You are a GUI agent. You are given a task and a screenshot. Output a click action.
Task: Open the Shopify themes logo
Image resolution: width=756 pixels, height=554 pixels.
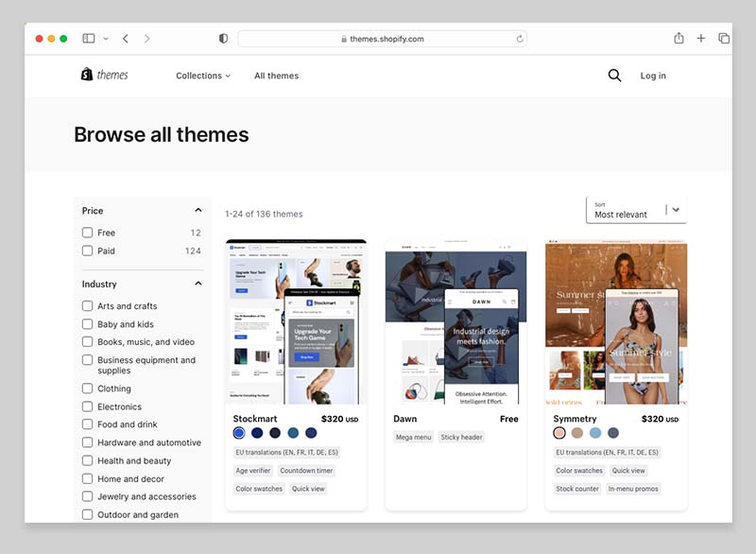tap(105, 75)
